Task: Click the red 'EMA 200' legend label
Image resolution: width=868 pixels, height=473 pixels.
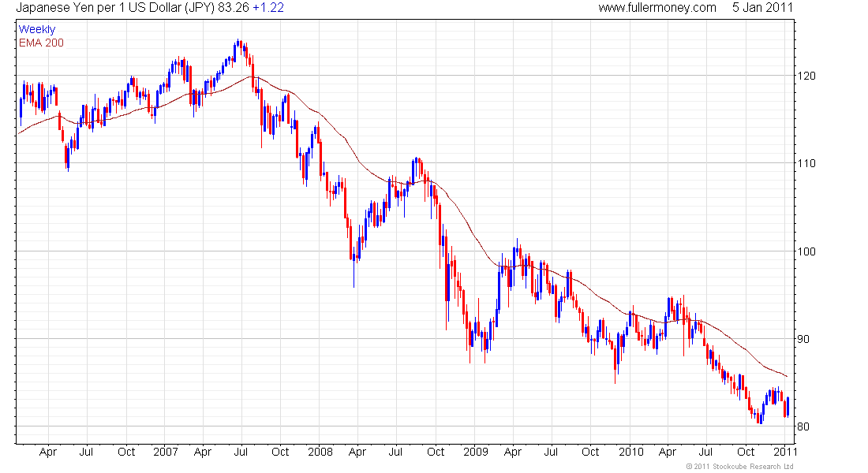Action: pyautogui.click(x=41, y=43)
